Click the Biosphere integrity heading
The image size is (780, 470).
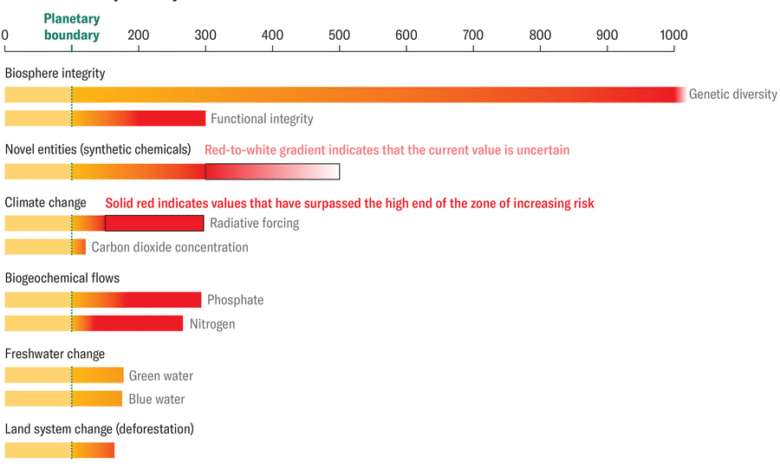55,73
